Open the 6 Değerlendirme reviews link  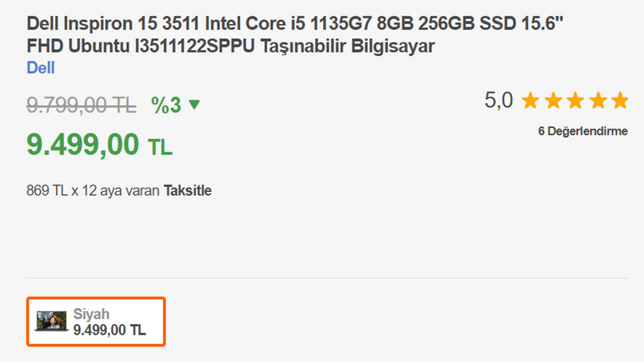click(583, 131)
